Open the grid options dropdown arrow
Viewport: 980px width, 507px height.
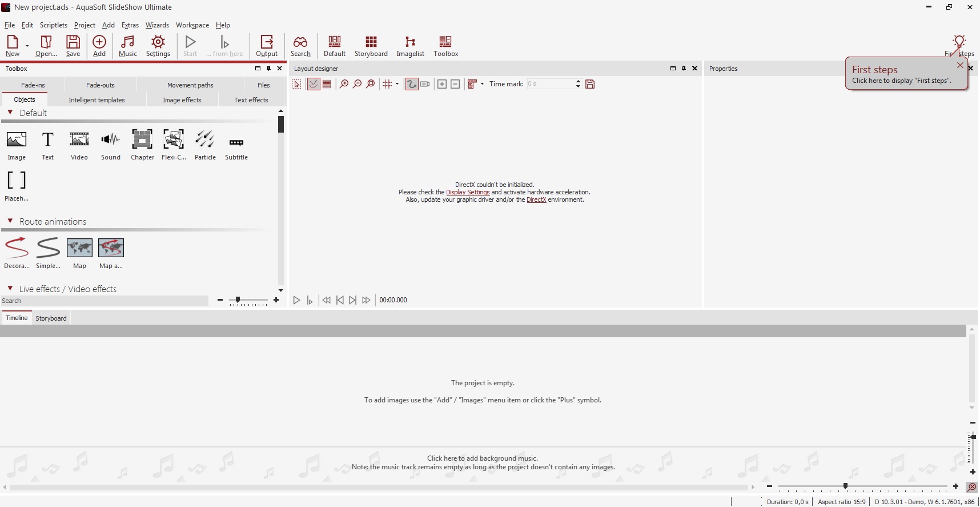(x=397, y=84)
